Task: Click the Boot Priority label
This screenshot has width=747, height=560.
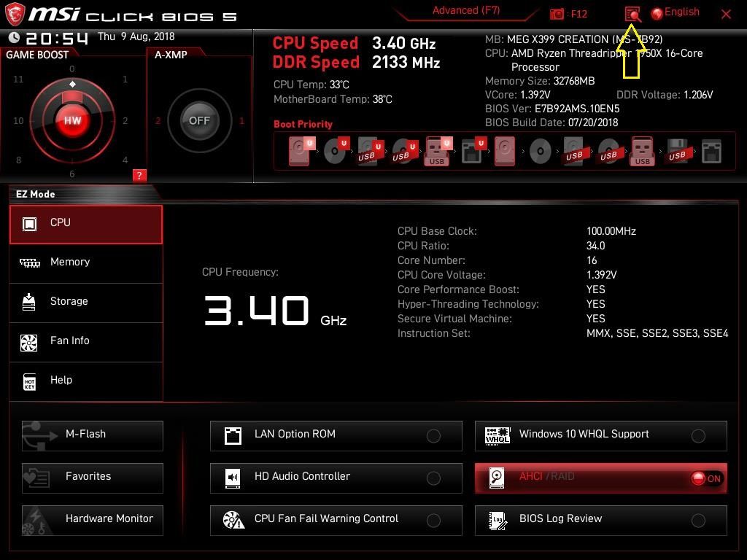Action: (x=303, y=124)
